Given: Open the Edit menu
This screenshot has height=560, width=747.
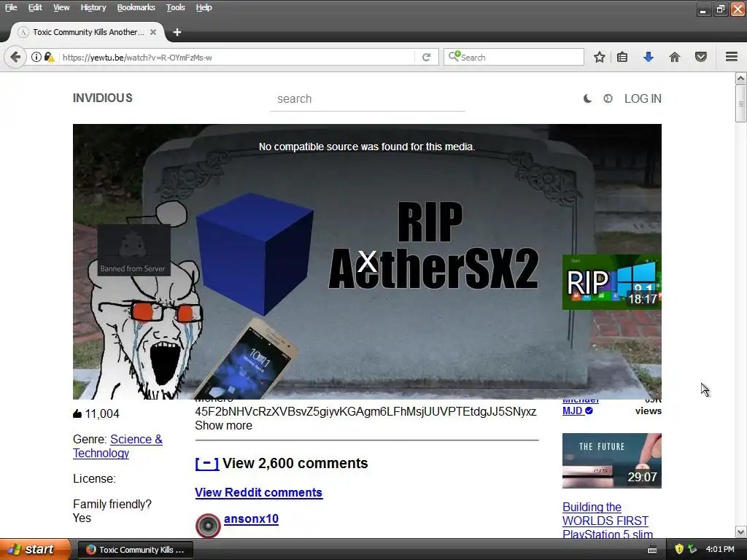Looking at the screenshot, I should [35, 7].
